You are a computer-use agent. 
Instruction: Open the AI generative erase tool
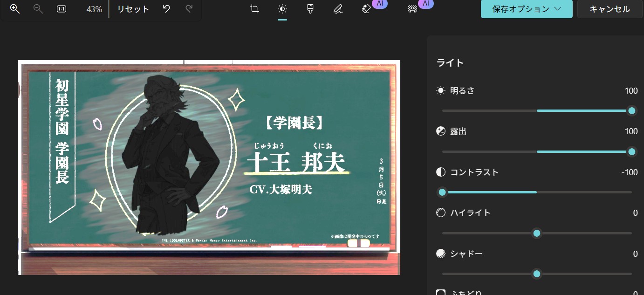[367, 9]
